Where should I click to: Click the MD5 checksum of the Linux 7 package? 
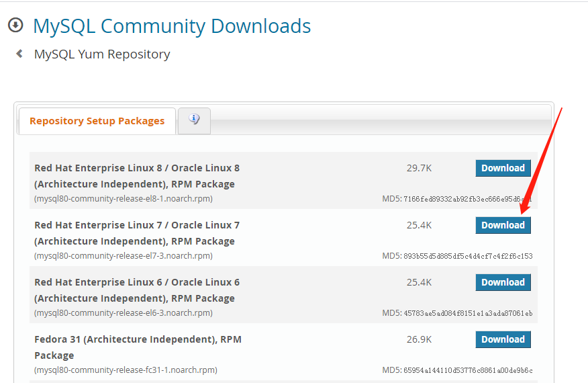[457, 256]
